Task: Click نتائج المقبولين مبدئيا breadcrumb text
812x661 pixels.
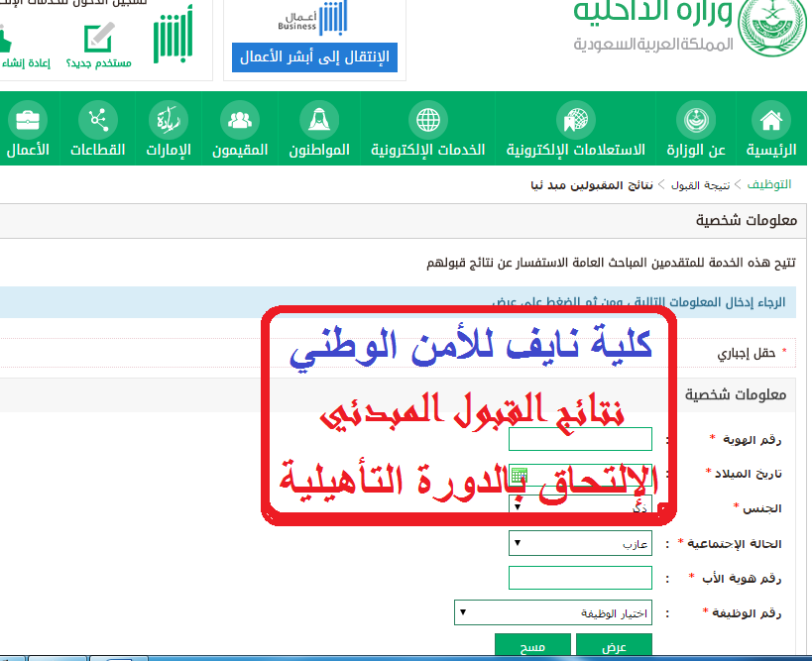Action: 592,184
